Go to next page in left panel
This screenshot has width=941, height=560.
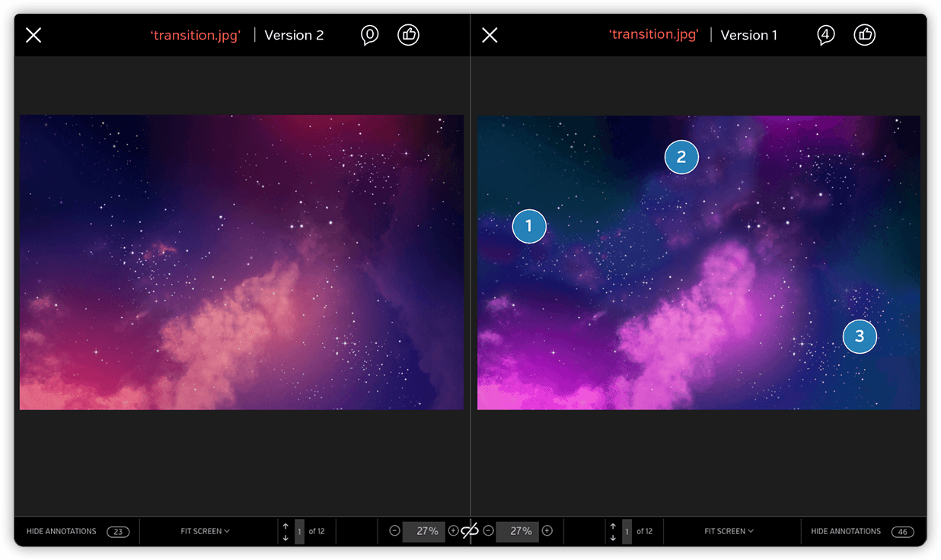[285, 538]
